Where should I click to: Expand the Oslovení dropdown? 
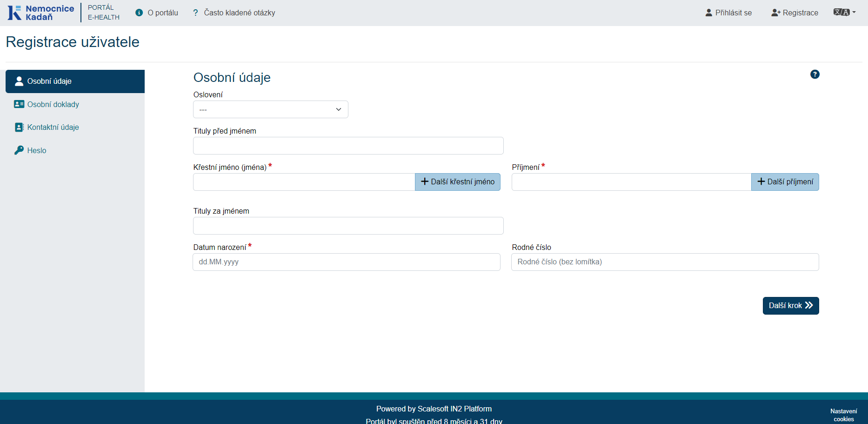click(x=271, y=109)
